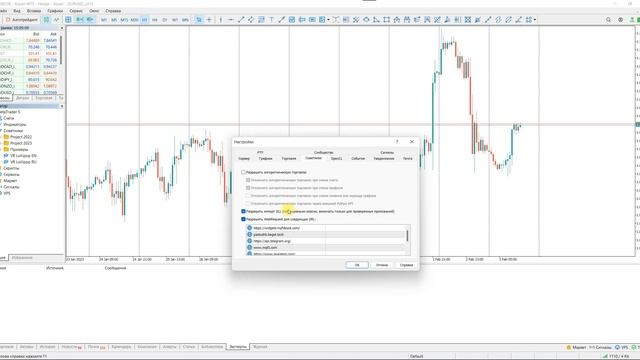640x360 pixels.
Task: Enable the allow algo trading checkbox
Action: click(243, 172)
